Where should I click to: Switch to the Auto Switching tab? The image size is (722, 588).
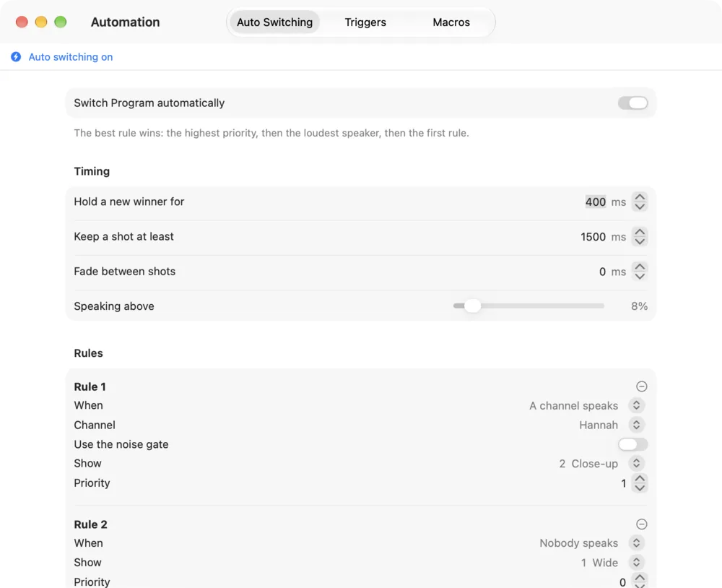coord(274,22)
